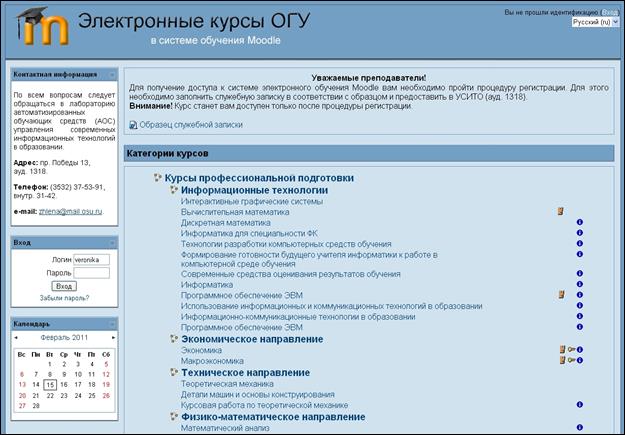The image size is (625, 435).
Task: Click category icon beside Физико-математическое направление
Action: click(174, 416)
